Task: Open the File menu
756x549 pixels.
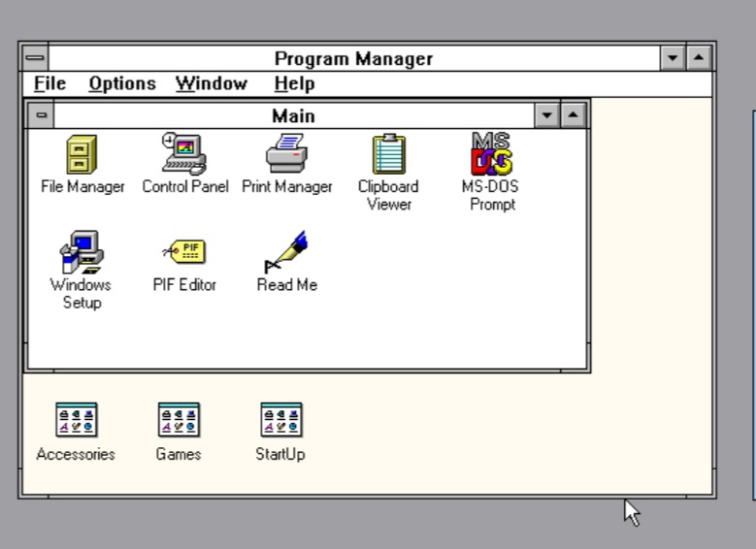Action: pyautogui.click(x=49, y=83)
